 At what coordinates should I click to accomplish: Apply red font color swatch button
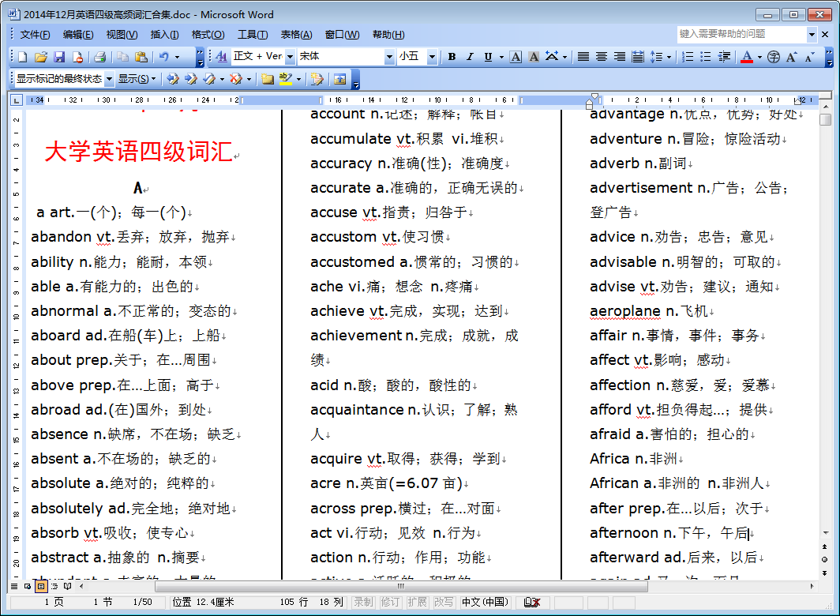point(747,57)
